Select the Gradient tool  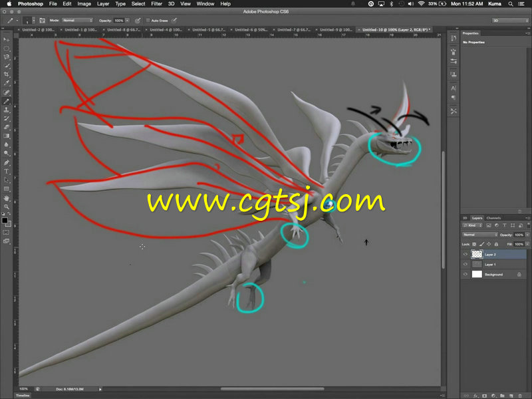click(6, 136)
